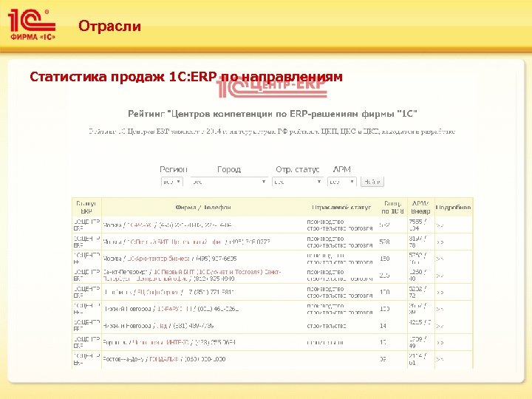The image size is (532, 399).
Task: Open >> details for 1С-Архитектор бизнеса row
Action: click(x=440, y=259)
